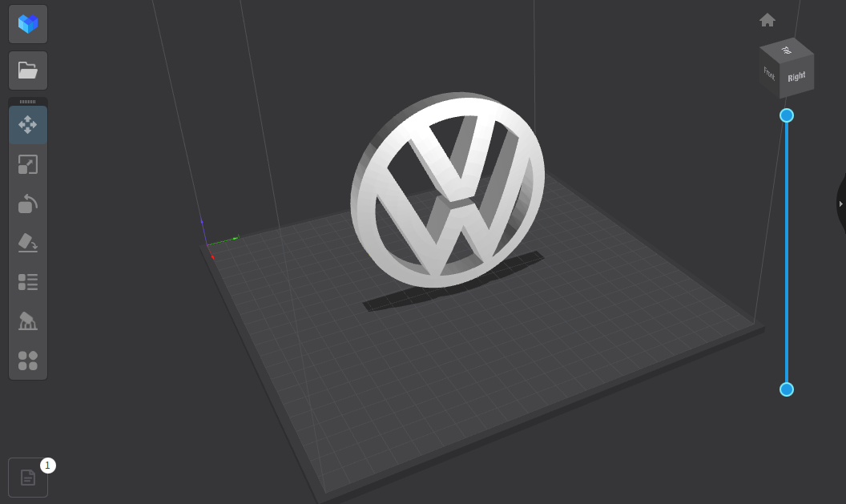846x504 pixels.
Task: Open the file folder icon
Action: pyautogui.click(x=28, y=71)
